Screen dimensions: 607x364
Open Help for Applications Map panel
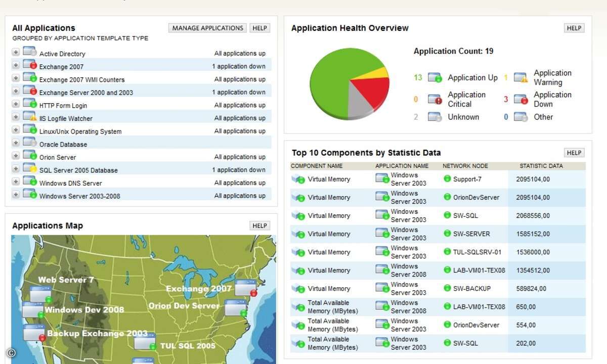point(259,225)
